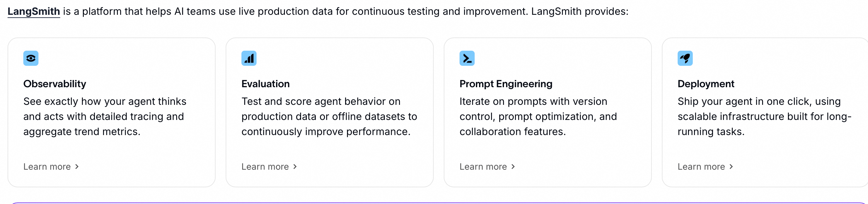Screen dimensions: 868x204
Task: Click the Deployment rocket icon
Action: click(x=685, y=58)
